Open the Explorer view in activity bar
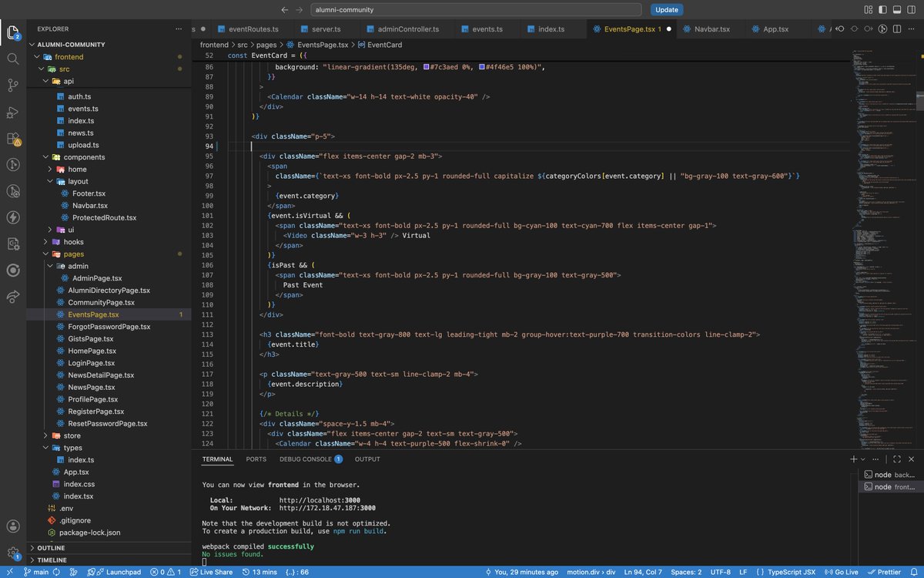The image size is (924, 578). point(13,32)
